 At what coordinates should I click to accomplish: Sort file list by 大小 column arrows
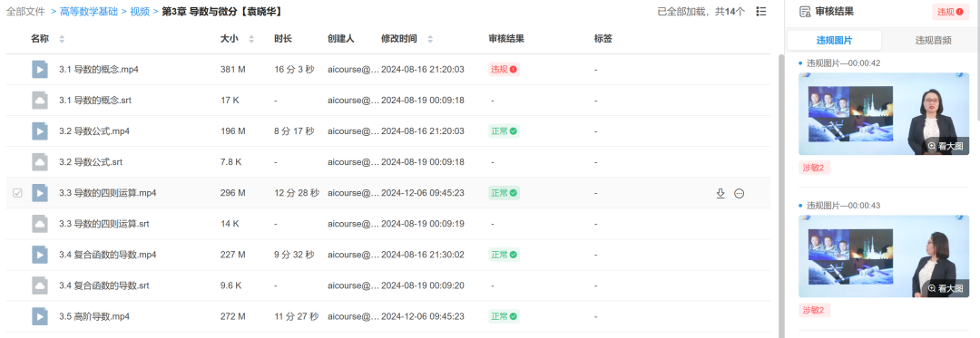click(251, 39)
